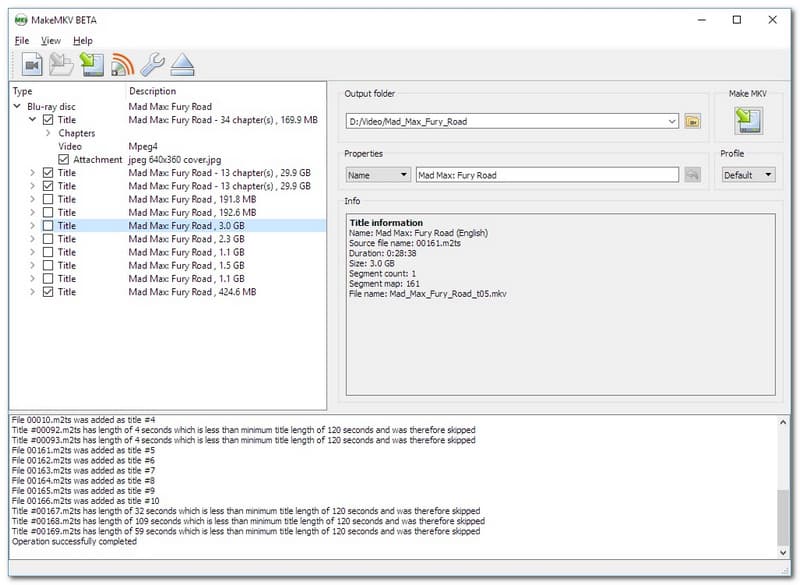Click the Mad Max: Fury Road name field
Screen dimensions: 800x585
click(x=546, y=175)
